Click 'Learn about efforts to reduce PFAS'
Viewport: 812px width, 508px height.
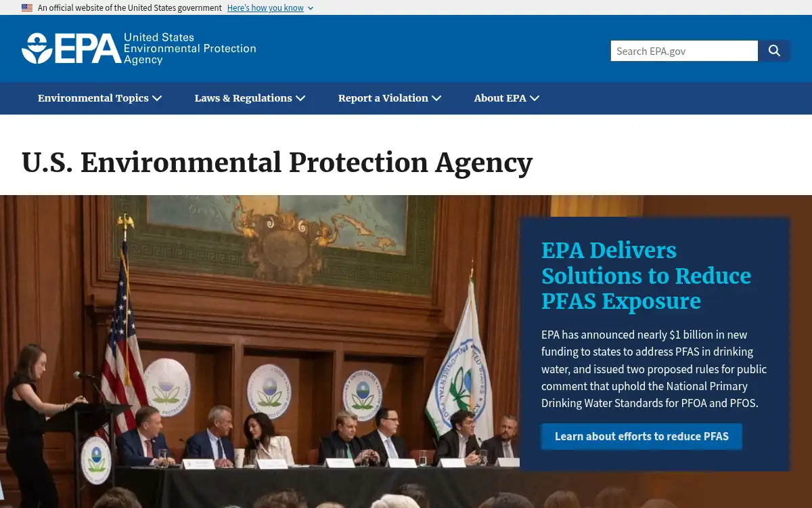pyautogui.click(x=641, y=436)
